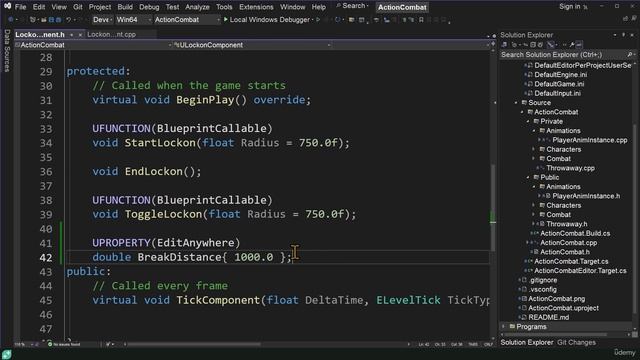Open the editor zoom percentage dropdown
The width and height of the screenshot is (640, 360).
tap(26, 344)
